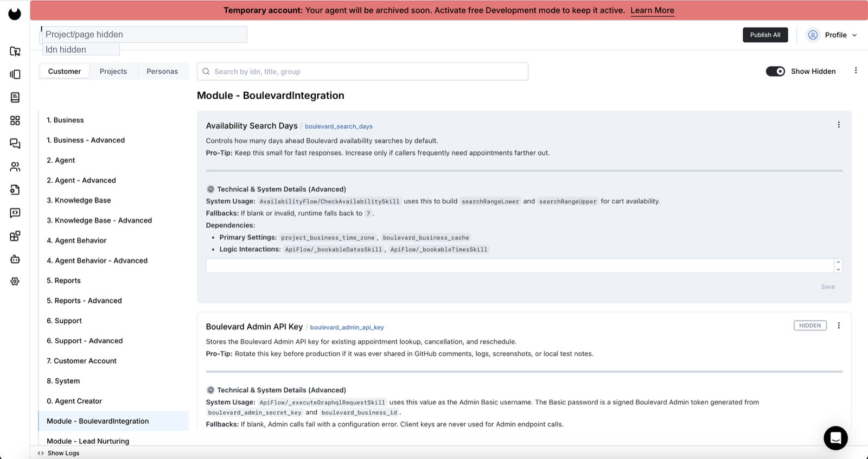Select 1. Business - Advanced section

(x=114, y=140)
